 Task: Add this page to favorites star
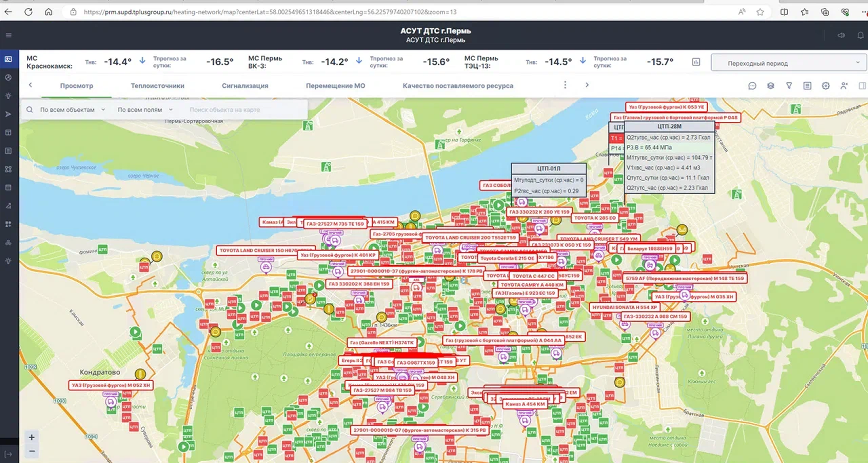pos(760,12)
